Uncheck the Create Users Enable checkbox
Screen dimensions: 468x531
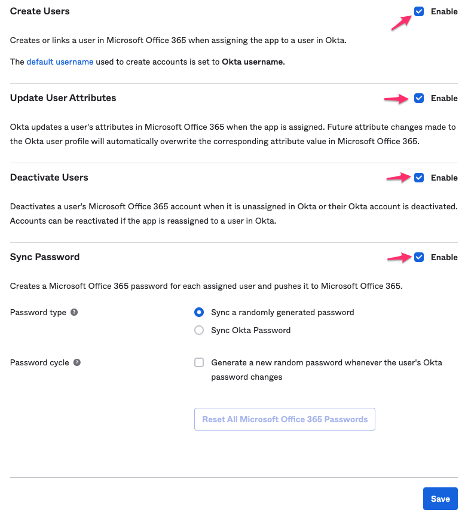pyautogui.click(x=419, y=12)
